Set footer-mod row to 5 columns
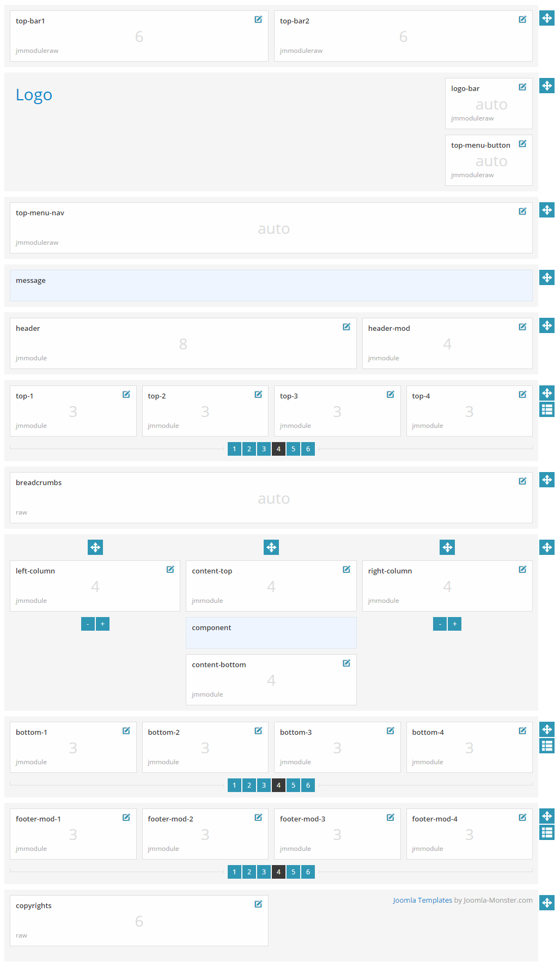The height and width of the screenshot is (967, 560). point(293,872)
